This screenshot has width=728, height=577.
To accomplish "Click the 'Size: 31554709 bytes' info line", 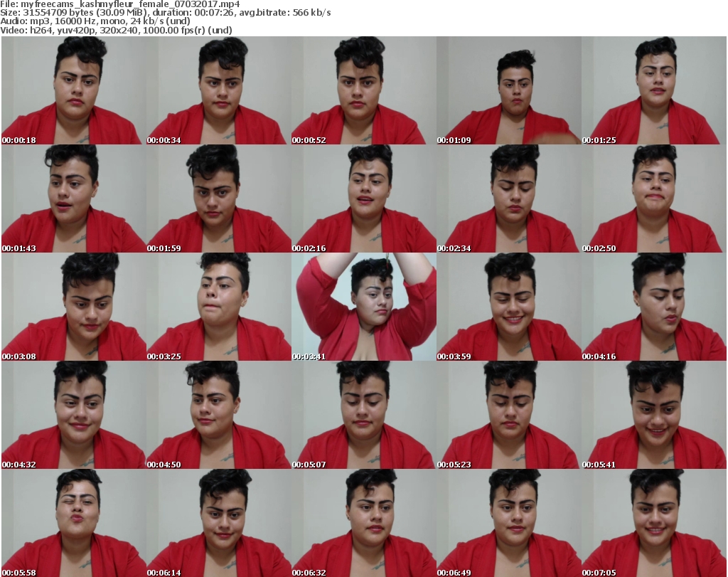I will [x=165, y=13].
